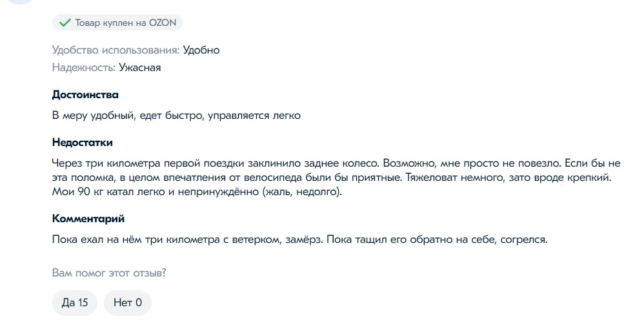Viewport: 644px width, 334px height.
Task: Select the "Ужасная" reliability value
Action: coord(140,67)
